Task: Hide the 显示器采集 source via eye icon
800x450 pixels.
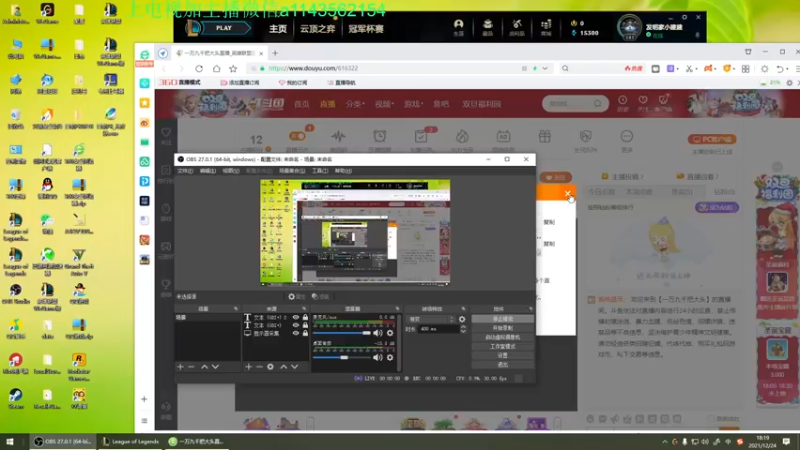Action: [295, 333]
